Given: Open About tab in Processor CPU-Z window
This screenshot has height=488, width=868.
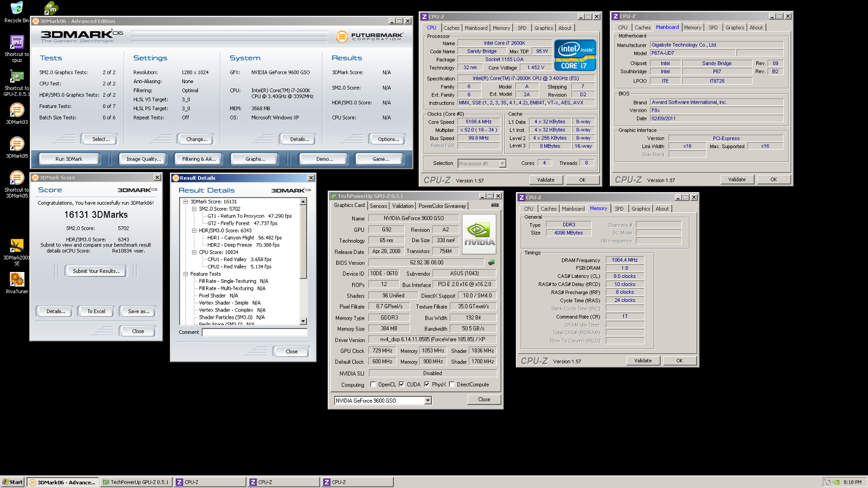Looking at the screenshot, I should (x=565, y=28).
